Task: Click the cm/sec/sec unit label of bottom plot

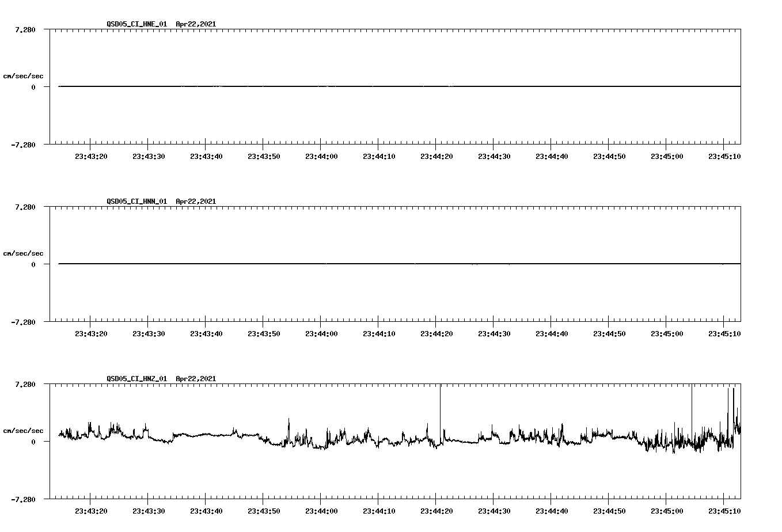Action: (24, 429)
